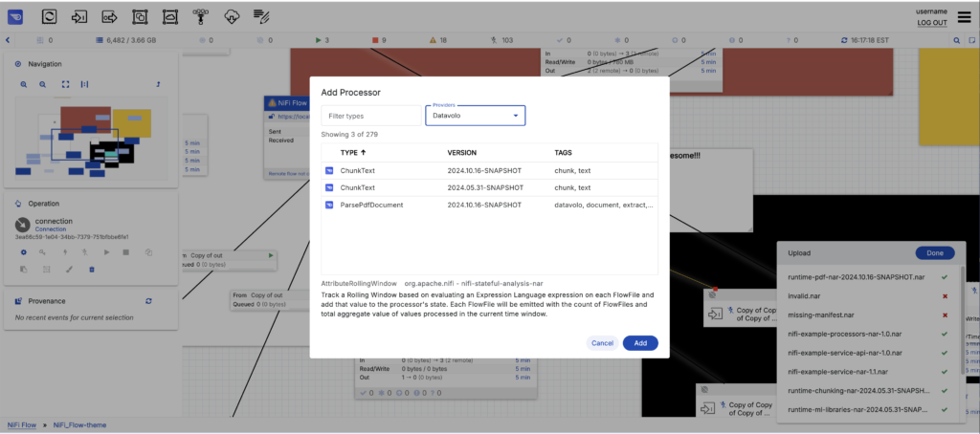Click the running count 3 in status bar
Screen dimensions: 980x434
pyautogui.click(x=323, y=40)
